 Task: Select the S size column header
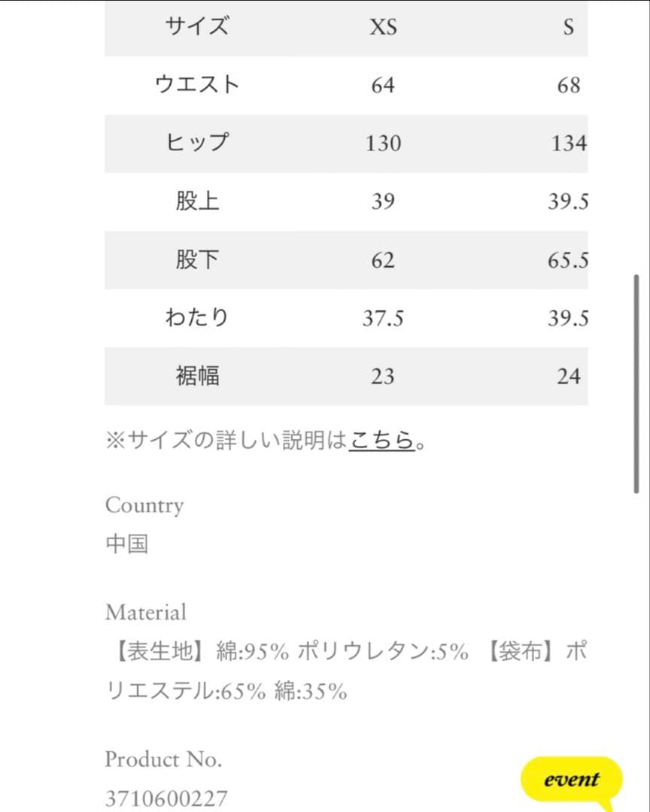click(x=568, y=28)
